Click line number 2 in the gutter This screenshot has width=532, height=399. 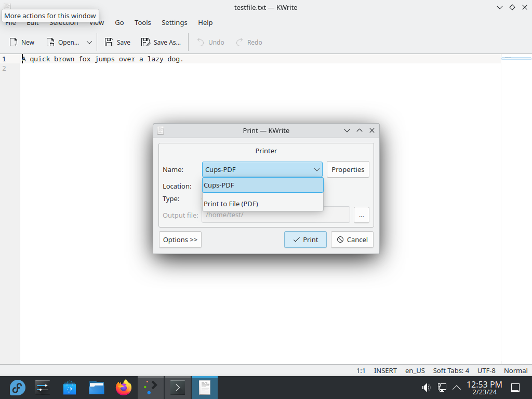4,68
